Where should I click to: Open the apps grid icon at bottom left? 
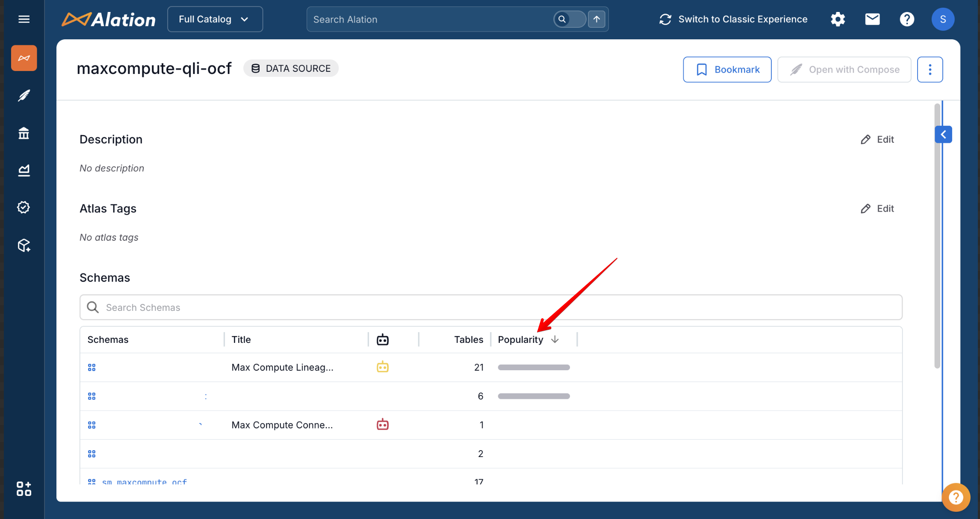[x=24, y=489]
